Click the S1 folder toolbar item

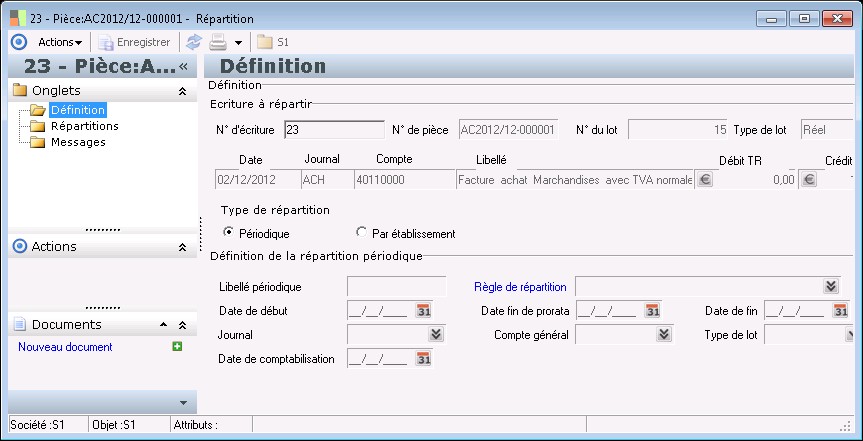click(x=272, y=42)
